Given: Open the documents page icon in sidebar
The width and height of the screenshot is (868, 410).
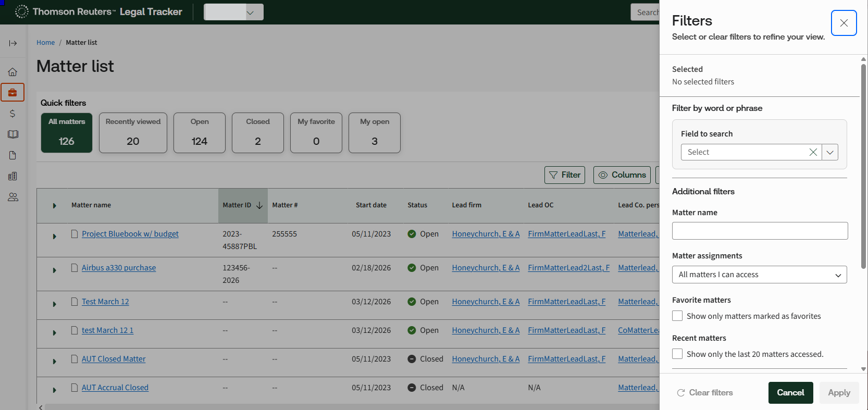Looking at the screenshot, I should (x=13, y=155).
